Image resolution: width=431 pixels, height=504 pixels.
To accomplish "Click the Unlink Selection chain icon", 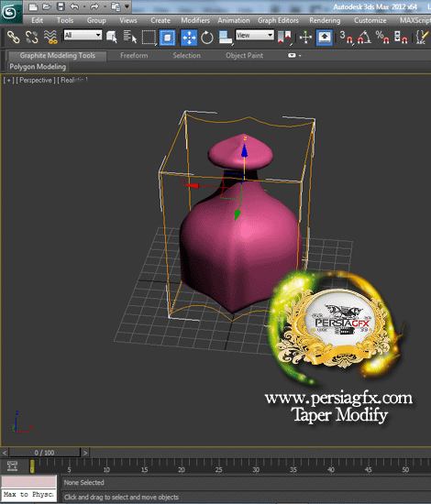I will click(x=31, y=38).
